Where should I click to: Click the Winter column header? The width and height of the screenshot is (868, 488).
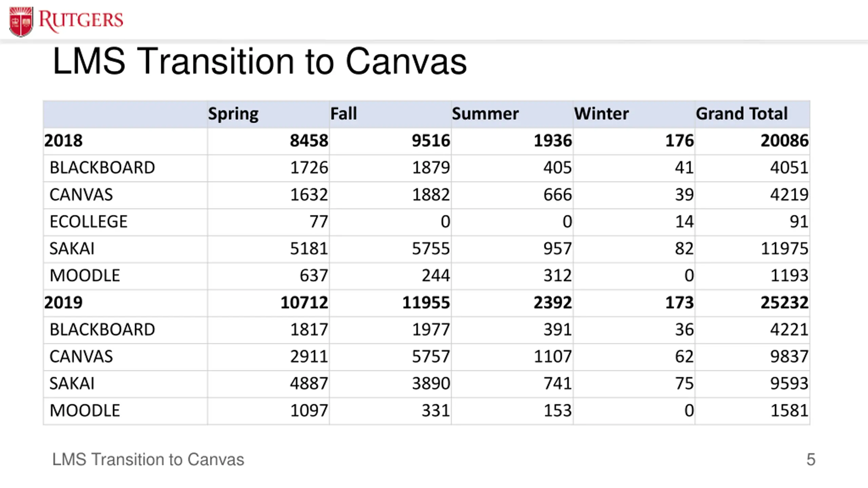(601, 114)
